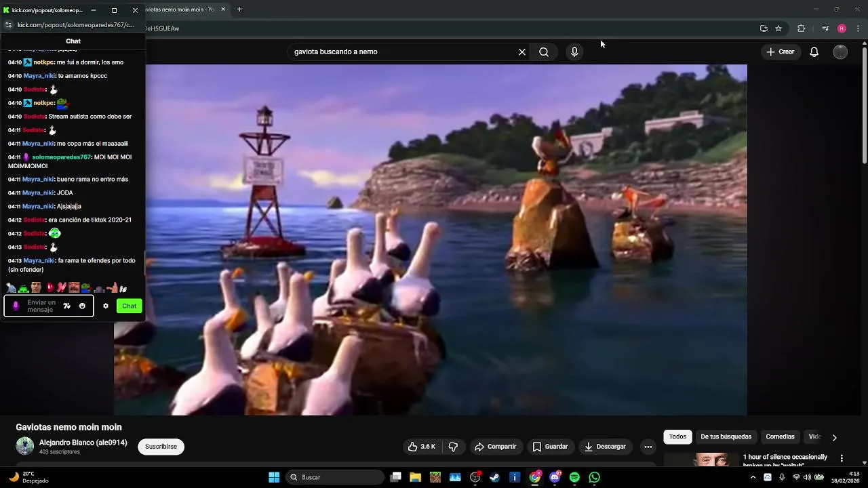Open Windows Start menu
Viewport: 868px width, 488px height.
coord(274,477)
